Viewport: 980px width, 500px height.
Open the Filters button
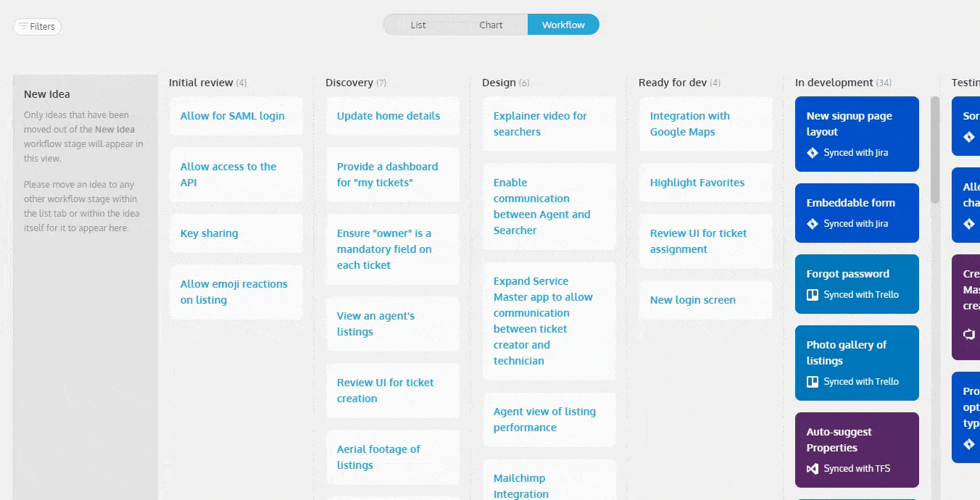coord(38,27)
